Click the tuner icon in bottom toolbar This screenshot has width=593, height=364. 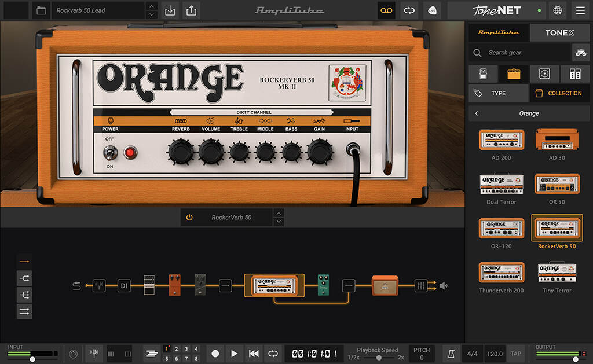point(94,353)
